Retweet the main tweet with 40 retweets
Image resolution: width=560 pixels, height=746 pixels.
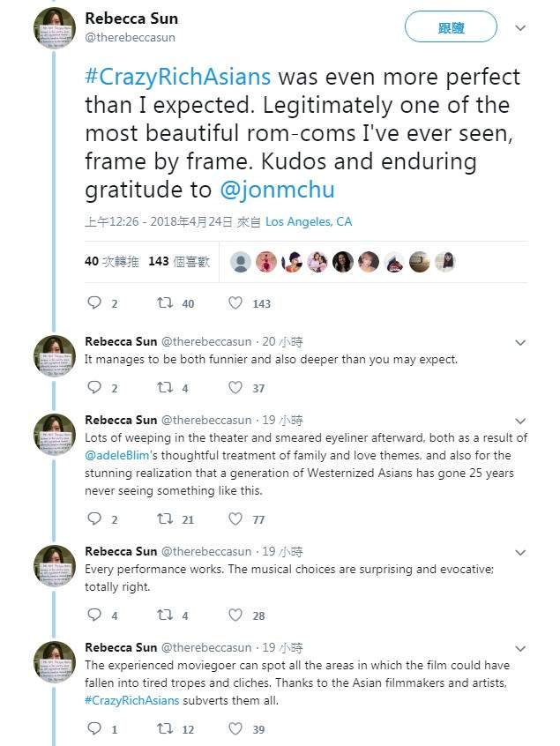[164, 303]
